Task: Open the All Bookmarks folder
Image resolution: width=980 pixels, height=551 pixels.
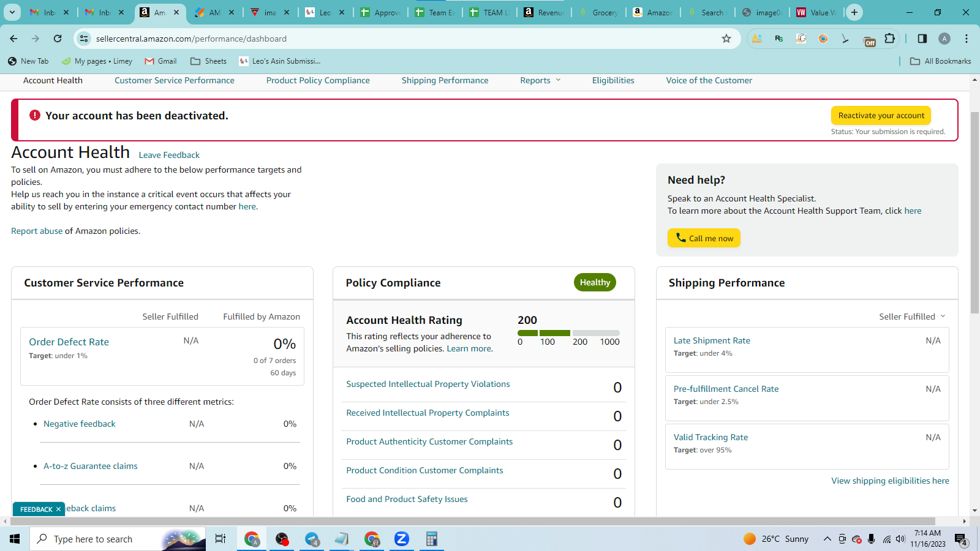Action: coord(941,61)
